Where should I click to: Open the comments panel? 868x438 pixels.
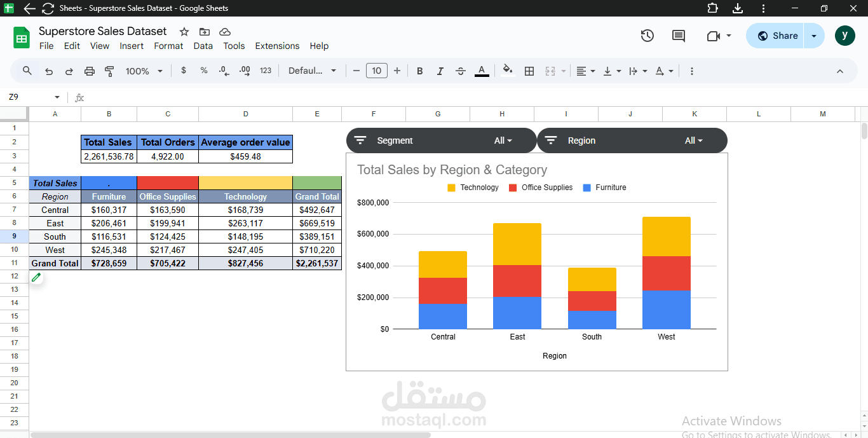(x=679, y=36)
